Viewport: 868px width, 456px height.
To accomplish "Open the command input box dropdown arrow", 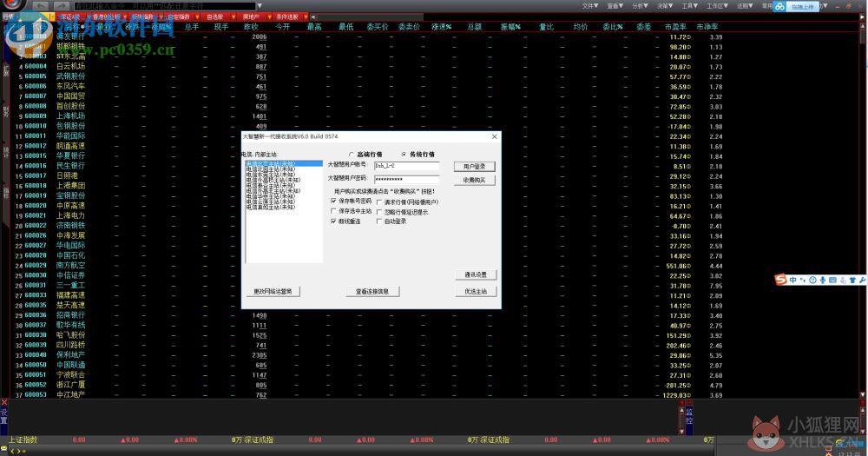I will click(260, 6).
